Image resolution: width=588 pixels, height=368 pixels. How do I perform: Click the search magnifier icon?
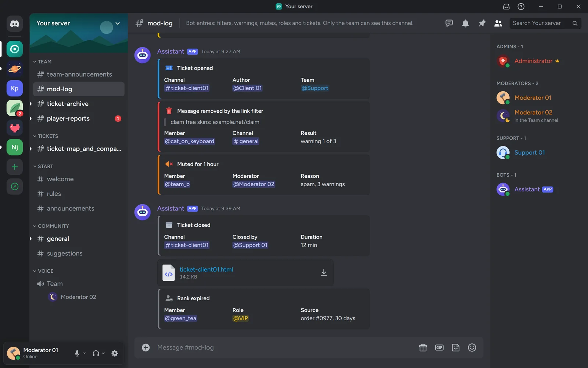pos(575,23)
